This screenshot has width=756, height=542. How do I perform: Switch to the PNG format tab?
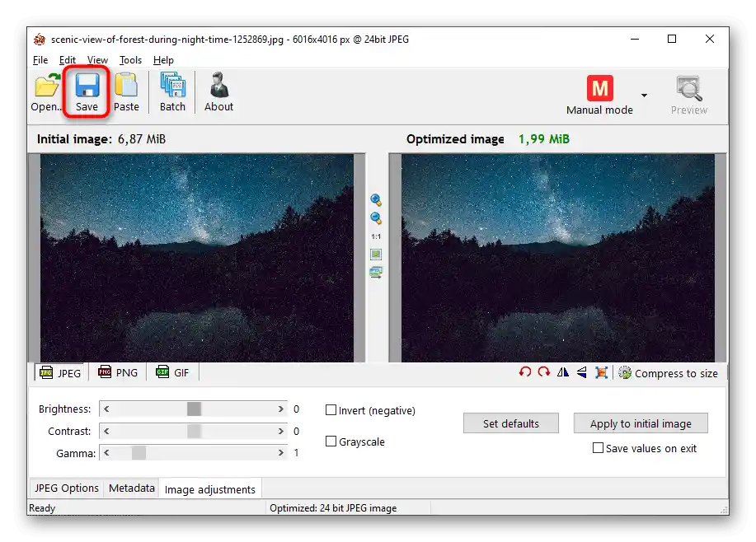118,372
